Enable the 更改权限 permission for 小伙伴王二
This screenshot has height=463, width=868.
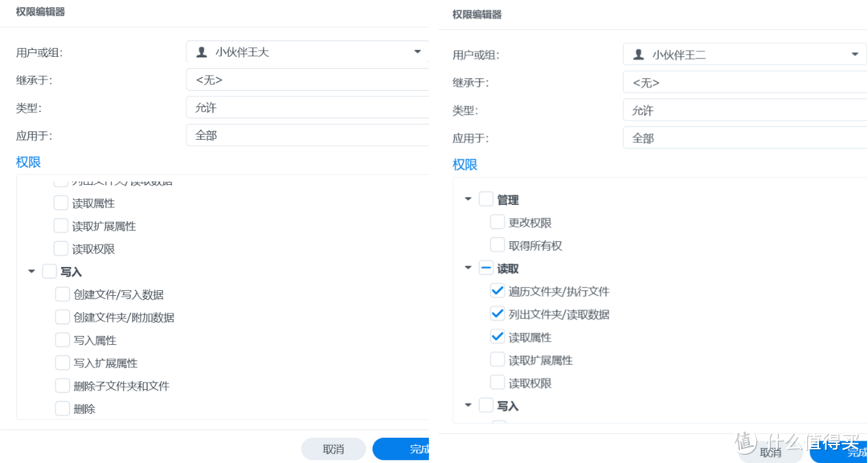coord(497,222)
